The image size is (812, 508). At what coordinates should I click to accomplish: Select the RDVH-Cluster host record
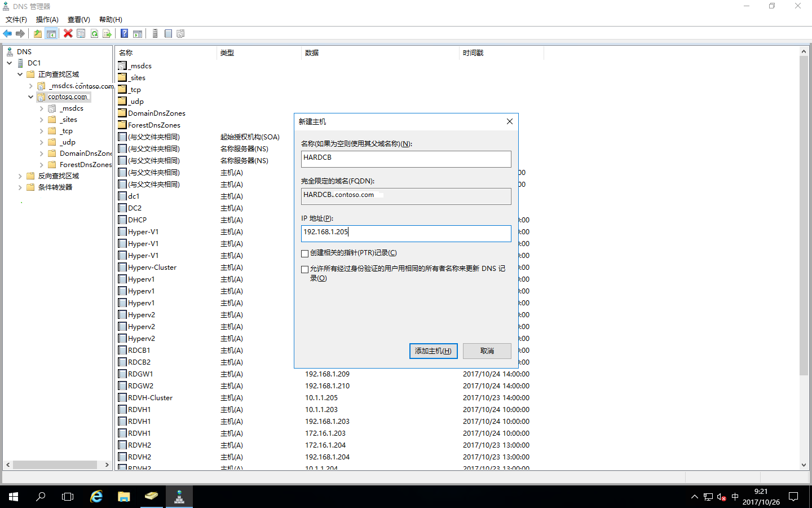pyautogui.click(x=150, y=398)
